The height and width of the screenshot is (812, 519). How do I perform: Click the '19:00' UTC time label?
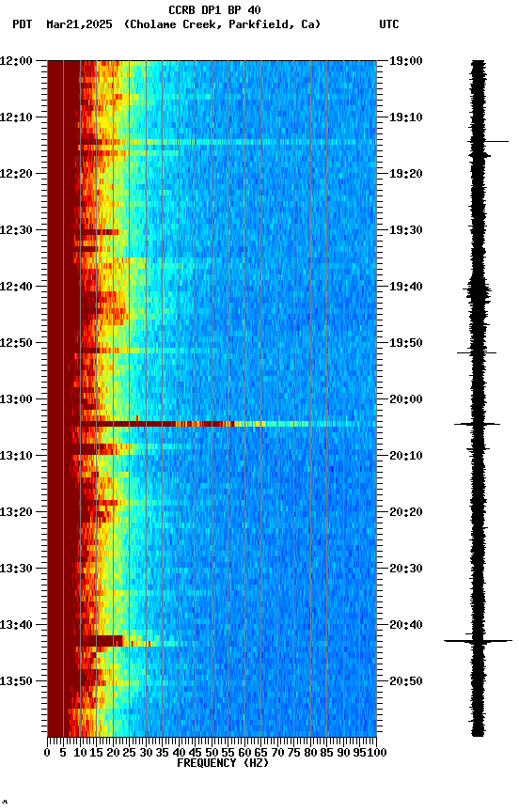(x=406, y=61)
